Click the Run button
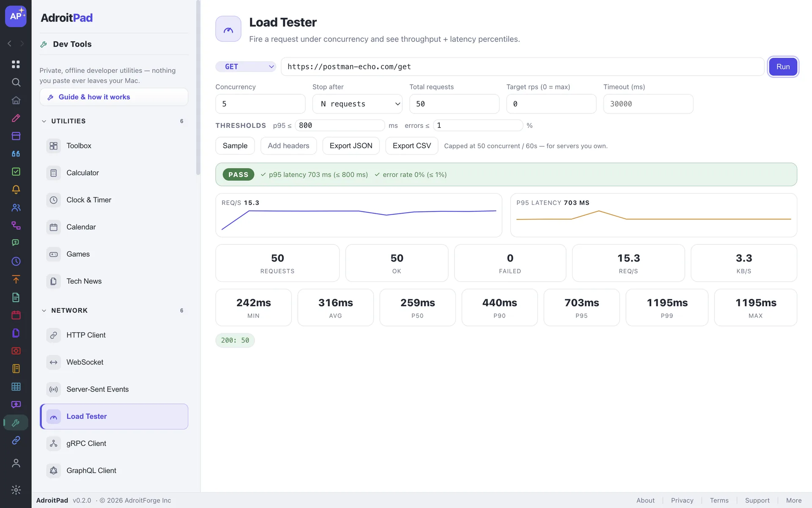812x508 pixels. pos(783,66)
